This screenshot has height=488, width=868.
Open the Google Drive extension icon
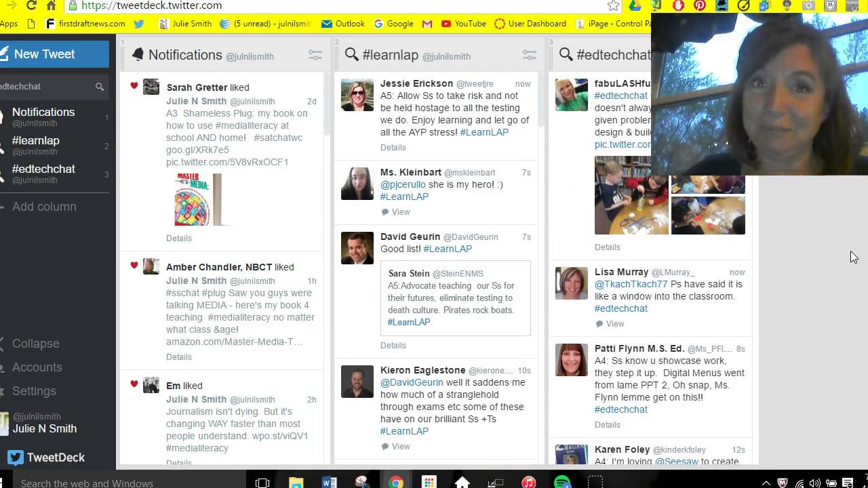(635, 5)
